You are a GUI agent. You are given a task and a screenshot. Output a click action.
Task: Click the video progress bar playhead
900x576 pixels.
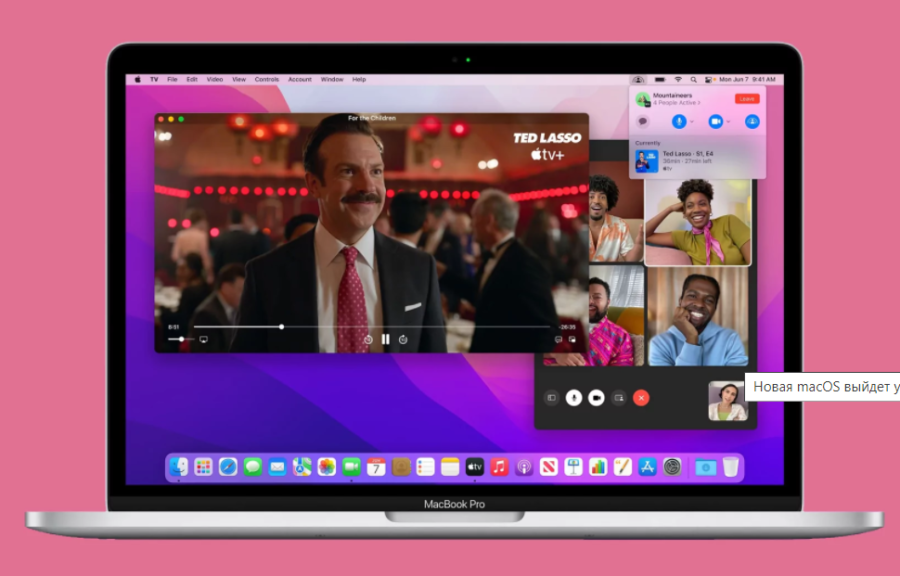click(282, 326)
